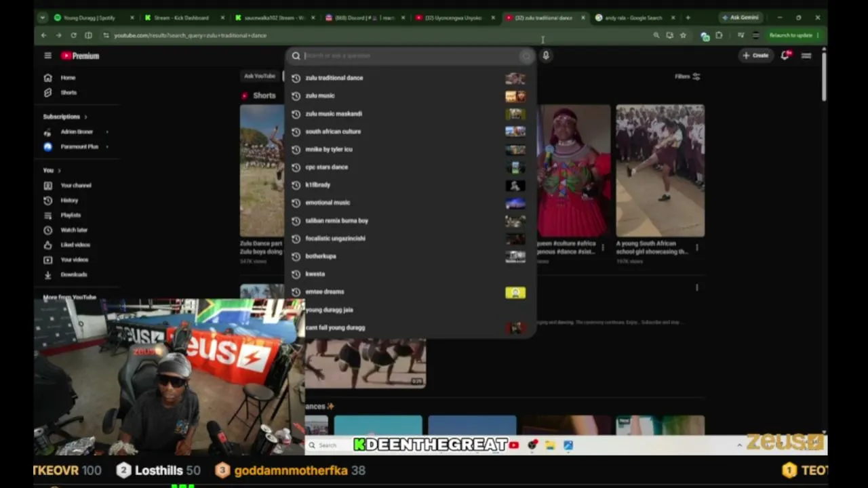Open the red-dress queen short thumbnail
Image resolution: width=868 pixels, height=488 pixels.
click(x=574, y=171)
